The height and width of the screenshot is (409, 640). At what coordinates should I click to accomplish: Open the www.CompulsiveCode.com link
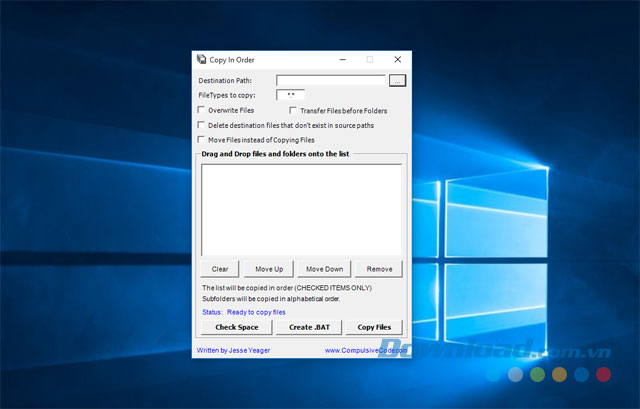366,350
